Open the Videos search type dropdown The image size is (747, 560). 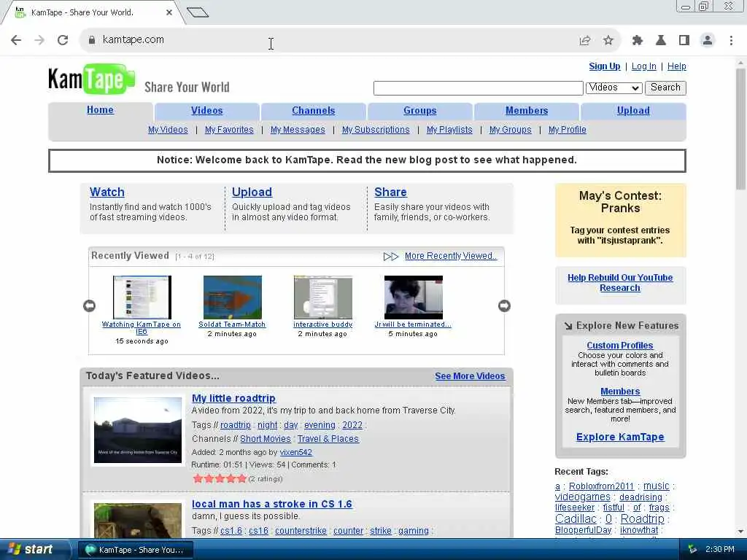pyautogui.click(x=614, y=87)
